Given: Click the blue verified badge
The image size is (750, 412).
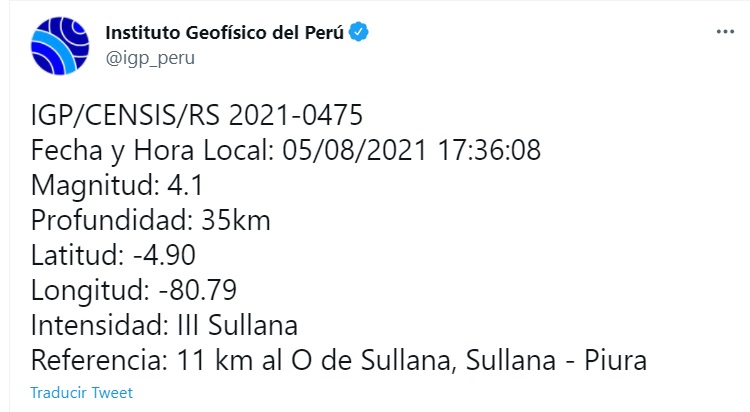Looking at the screenshot, I should tap(359, 32).
